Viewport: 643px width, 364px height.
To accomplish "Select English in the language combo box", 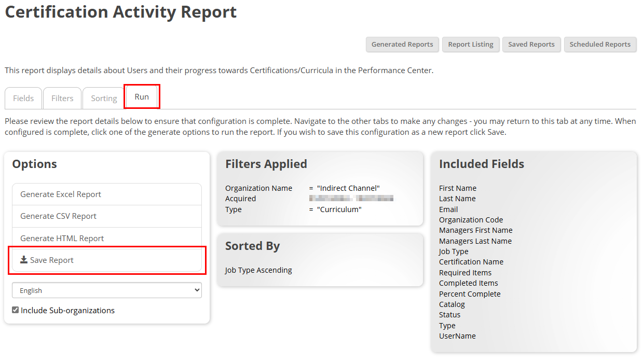I will 106,290.
